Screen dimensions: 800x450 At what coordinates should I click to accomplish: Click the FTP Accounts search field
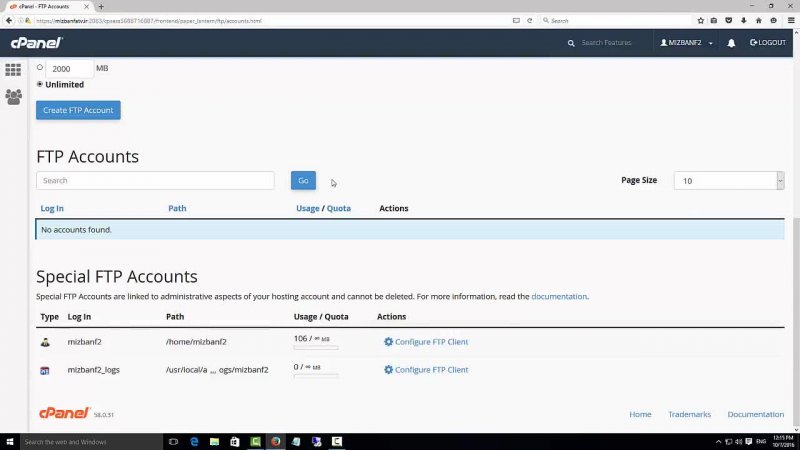155,181
